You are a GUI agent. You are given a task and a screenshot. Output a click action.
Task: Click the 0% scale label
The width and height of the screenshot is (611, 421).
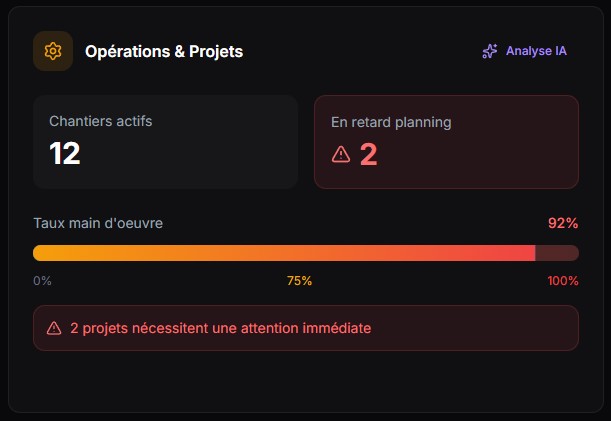point(42,281)
